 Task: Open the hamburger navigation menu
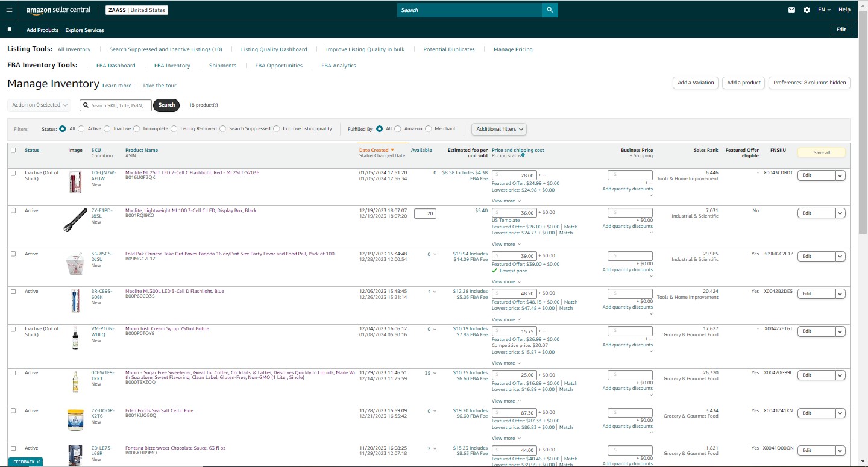click(9, 10)
